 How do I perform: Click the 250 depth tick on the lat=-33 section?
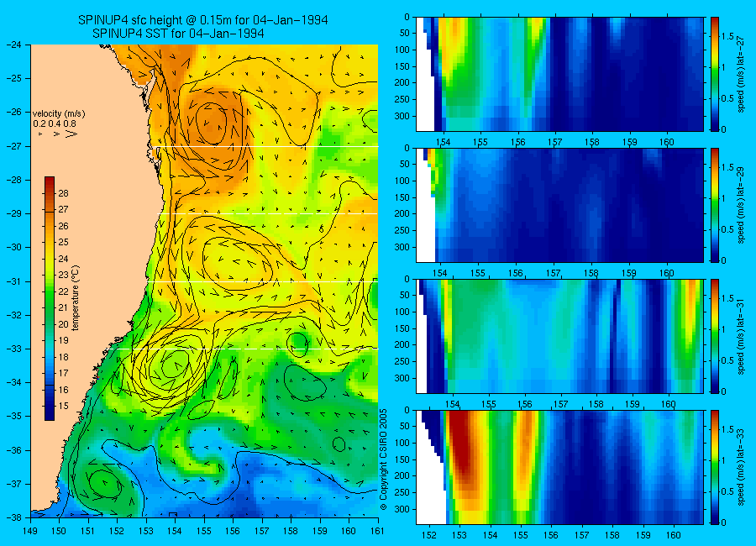click(x=402, y=492)
